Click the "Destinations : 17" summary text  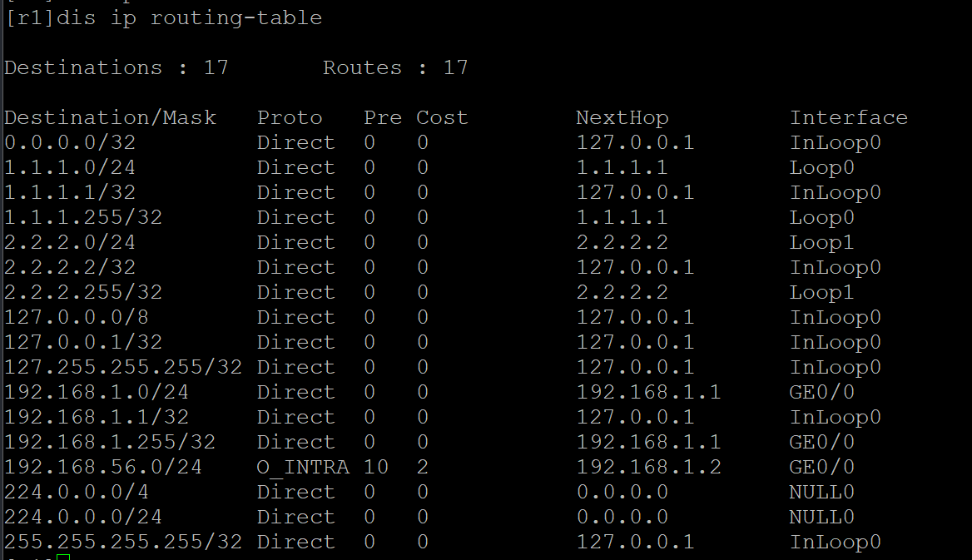(x=116, y=67)
